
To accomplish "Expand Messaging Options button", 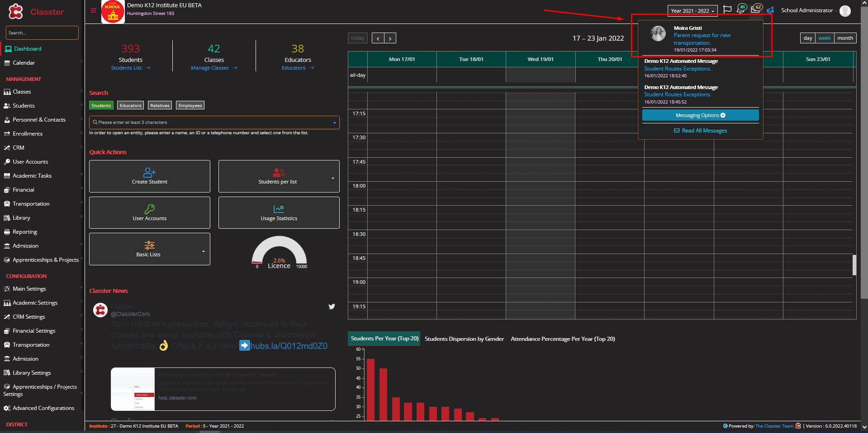I will click(700, 115).
